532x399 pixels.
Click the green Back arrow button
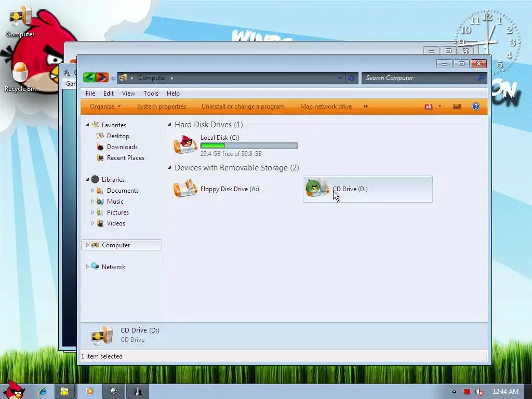point(89,78)
